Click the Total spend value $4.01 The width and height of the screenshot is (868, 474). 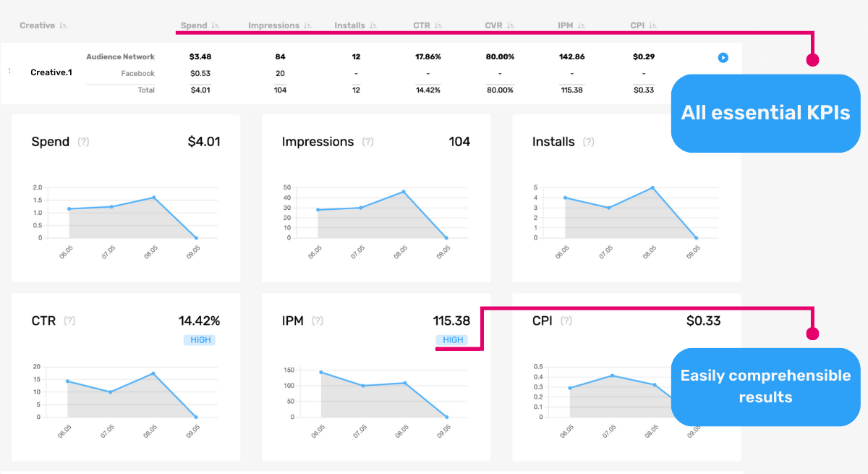pos(200,90)
